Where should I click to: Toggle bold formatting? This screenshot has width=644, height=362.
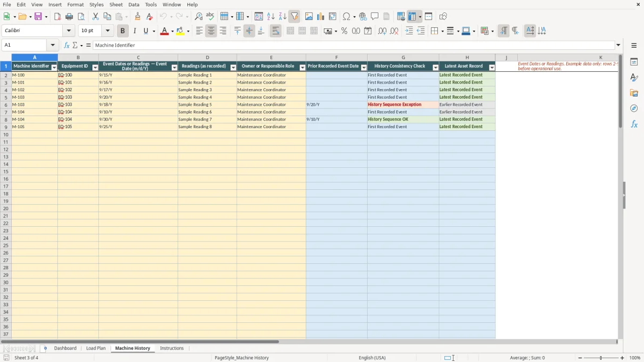[x=122, y=31]
